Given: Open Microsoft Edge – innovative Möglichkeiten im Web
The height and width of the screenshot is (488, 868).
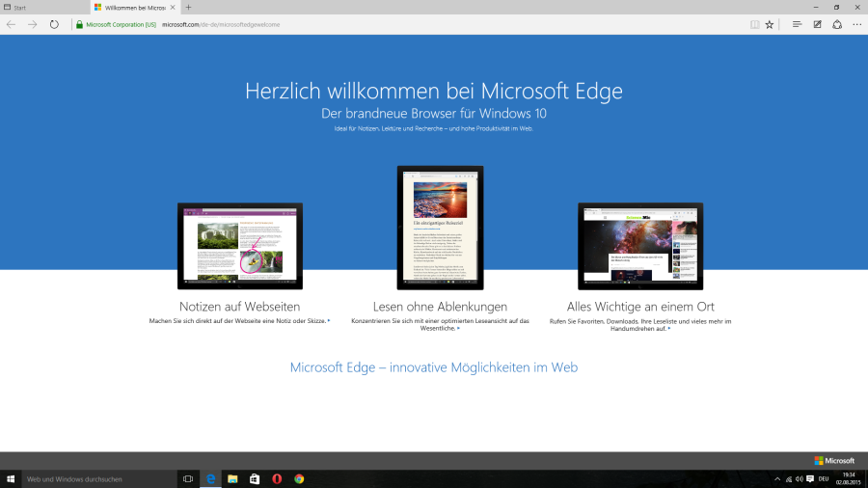Looking at the screenshot, I should pos(434,367).
